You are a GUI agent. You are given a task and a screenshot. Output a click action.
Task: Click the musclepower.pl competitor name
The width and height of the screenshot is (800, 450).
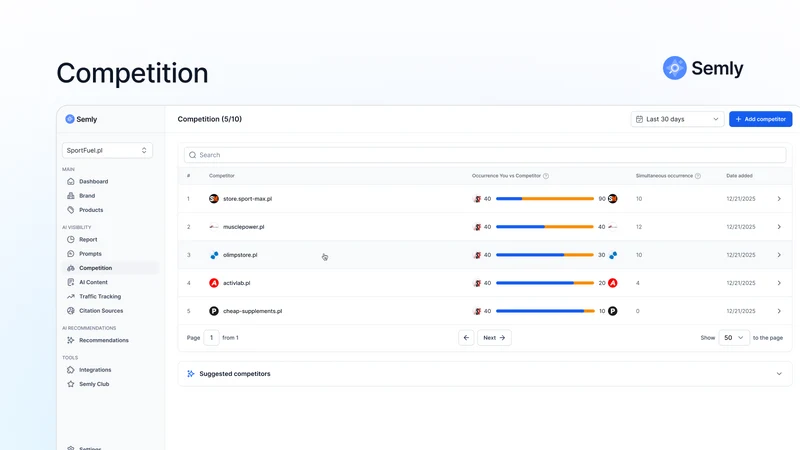click(243, 227)
